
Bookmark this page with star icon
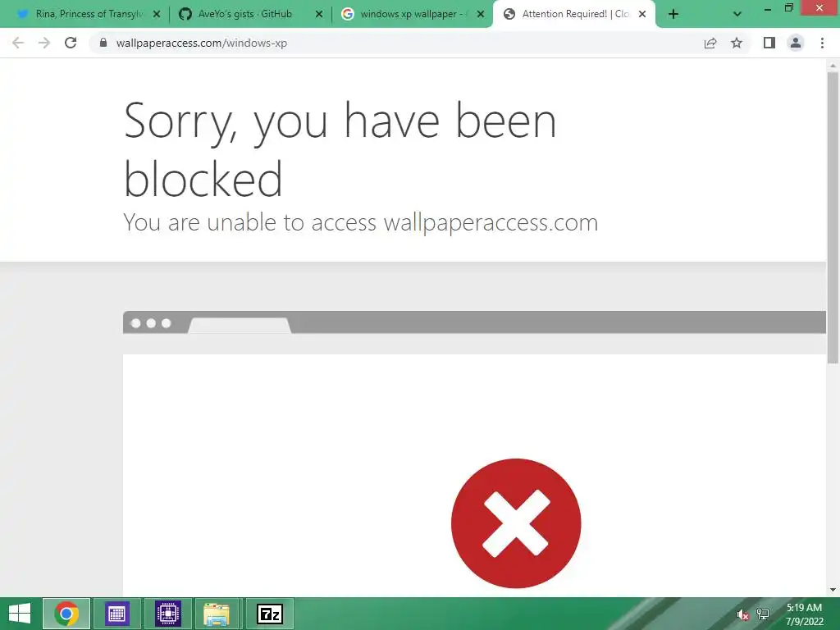737,43
